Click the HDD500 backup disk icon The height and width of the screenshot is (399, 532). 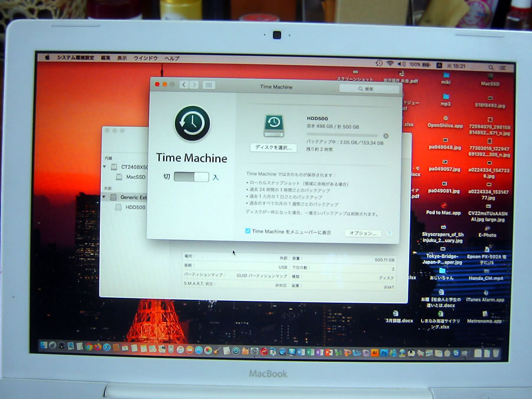click(x=274, y=125)
